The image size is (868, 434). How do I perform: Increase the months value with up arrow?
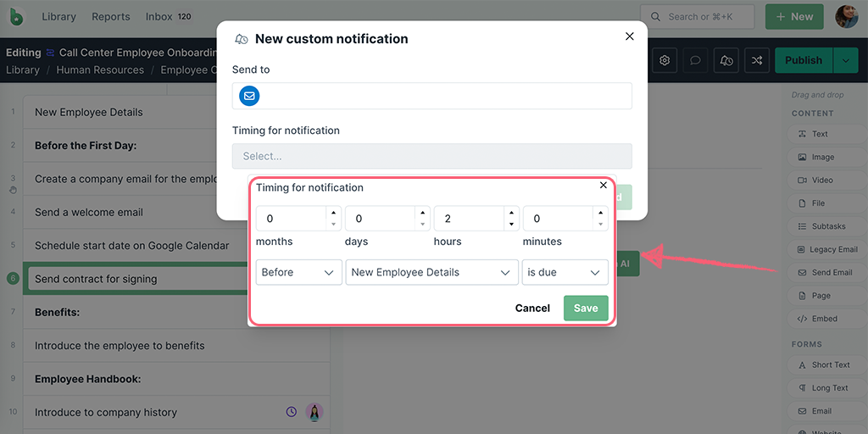(333, 213)
